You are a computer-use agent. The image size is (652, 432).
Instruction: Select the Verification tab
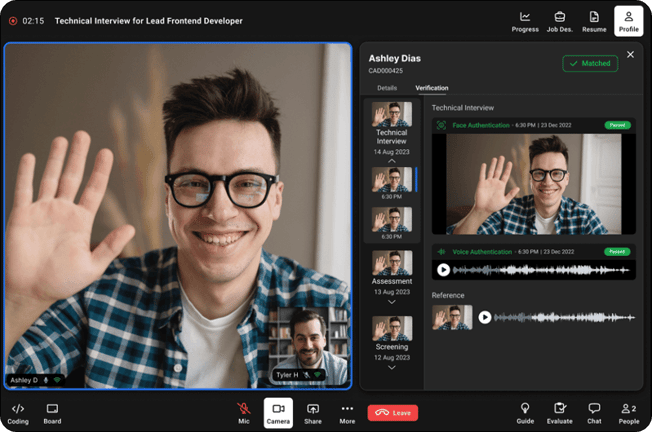click(432, 88)
